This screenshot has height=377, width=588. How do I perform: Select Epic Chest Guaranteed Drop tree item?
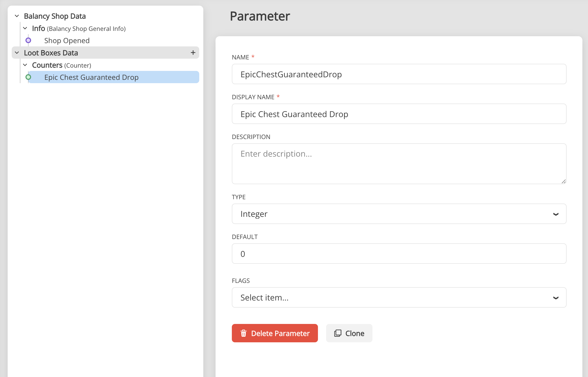tap(91, 77)
